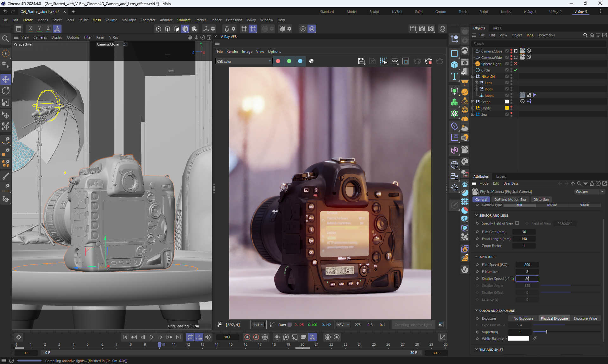The width and height of the screenshot is (608, 364).
Task: Click the Exposure Value button
Action: (x=585, y=318)
